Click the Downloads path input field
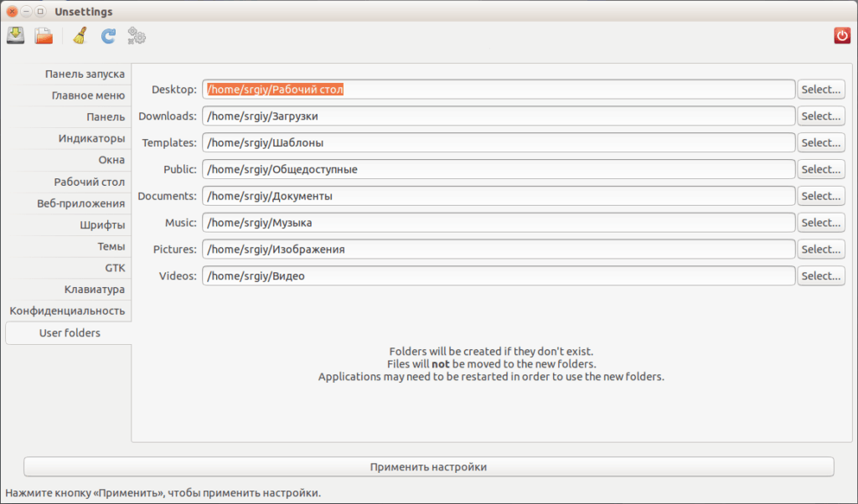 click(499, 116)
